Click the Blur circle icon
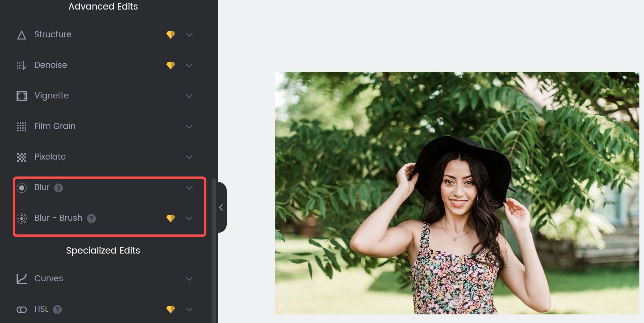The height and width of the screenshot is (323, 644). click(21, 188)
